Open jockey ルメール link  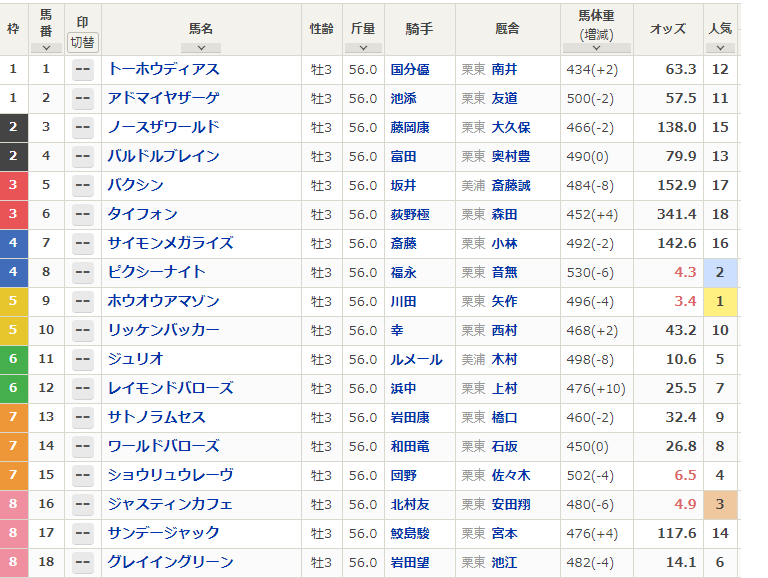[x=416, y=360]
